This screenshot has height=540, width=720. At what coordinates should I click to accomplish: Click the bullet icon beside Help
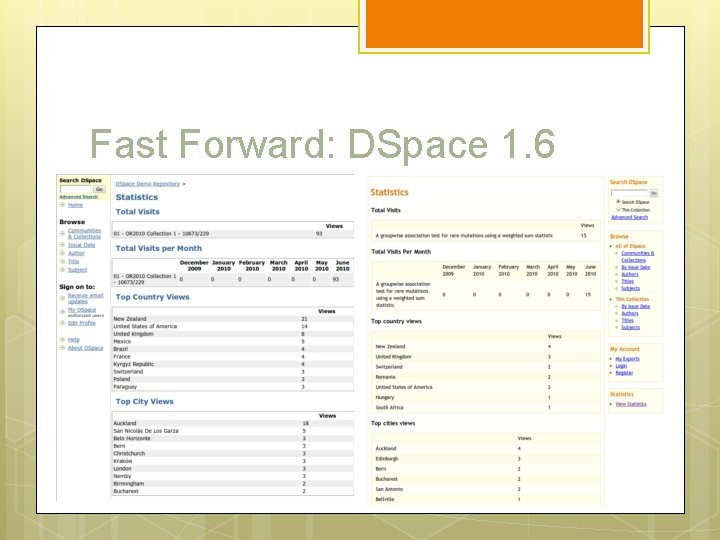62,339
